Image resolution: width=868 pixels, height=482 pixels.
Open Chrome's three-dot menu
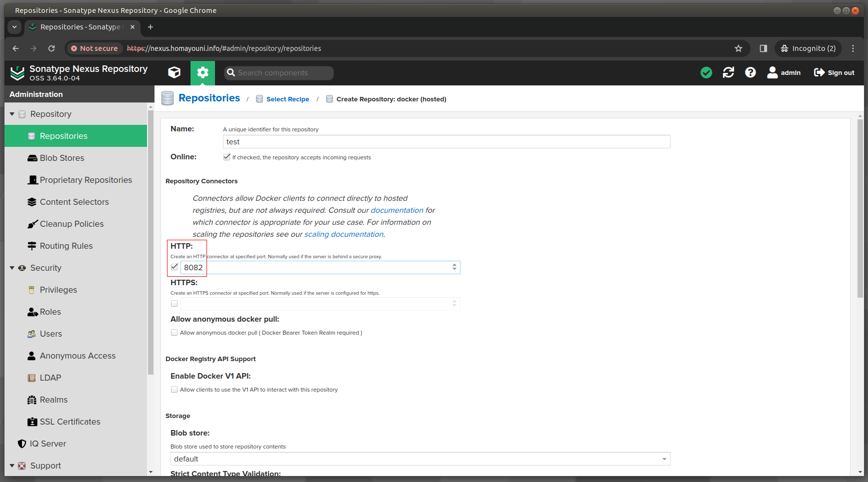pos(853,48)
